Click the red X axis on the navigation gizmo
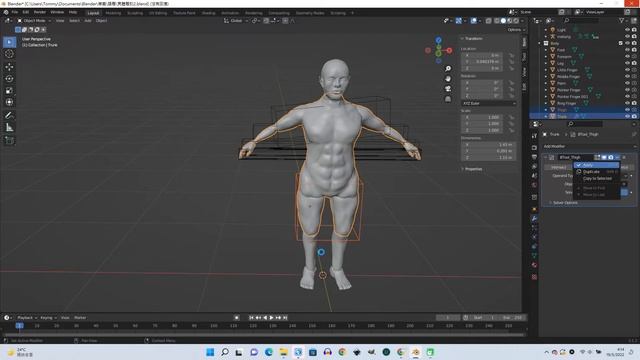 449,51
